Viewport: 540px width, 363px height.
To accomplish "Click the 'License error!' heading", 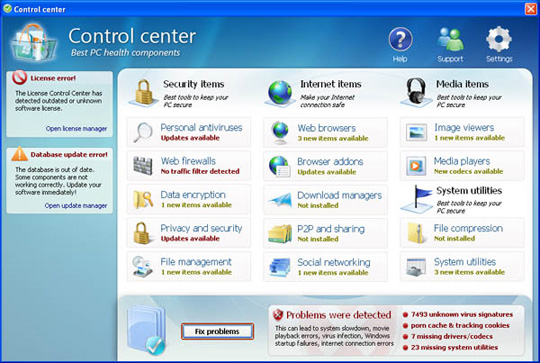I will point(53,78).
